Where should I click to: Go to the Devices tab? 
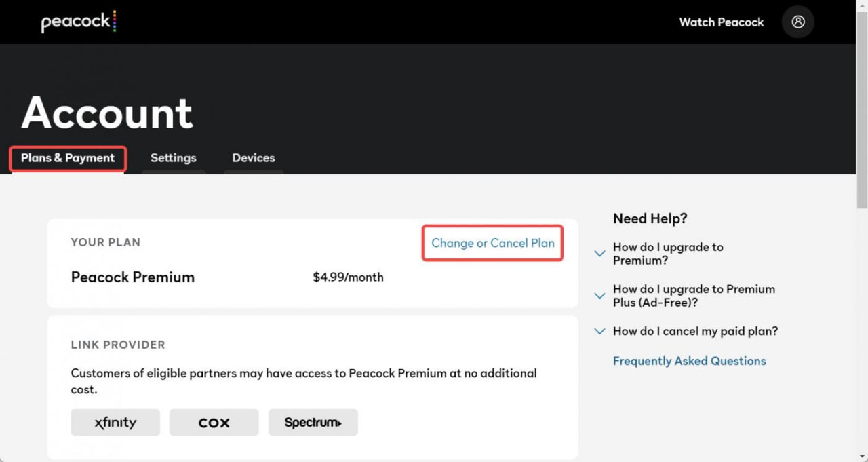(x=254, y=158)
